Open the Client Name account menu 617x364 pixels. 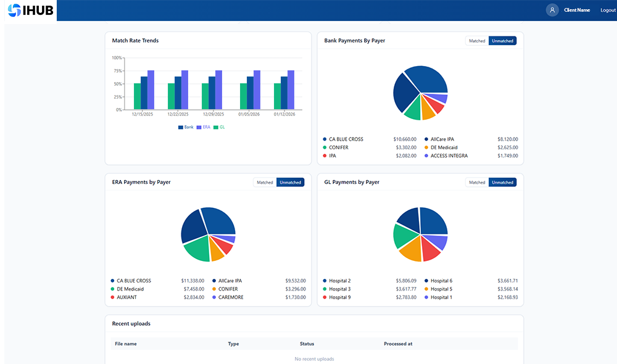point(577,10)
